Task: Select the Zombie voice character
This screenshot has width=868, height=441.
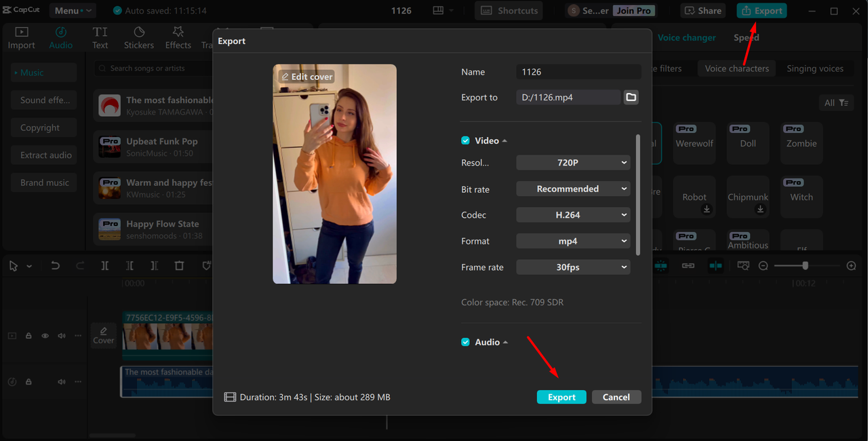Action: click(802, 143)
